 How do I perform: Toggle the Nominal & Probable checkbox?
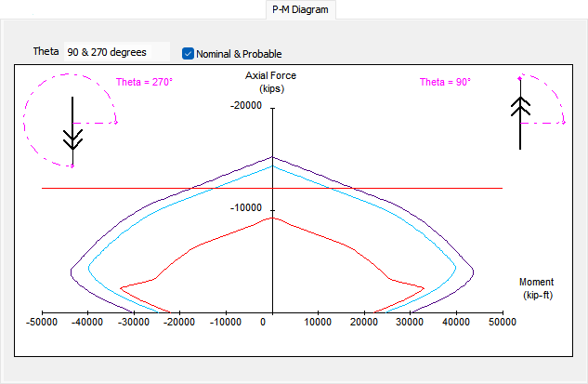tap(189, 54)
